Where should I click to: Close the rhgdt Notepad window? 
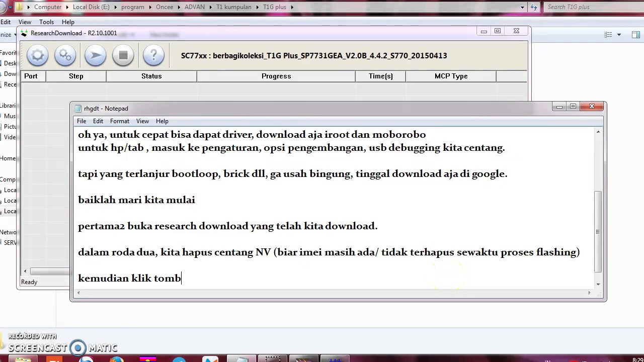click(x=592, y=107)
